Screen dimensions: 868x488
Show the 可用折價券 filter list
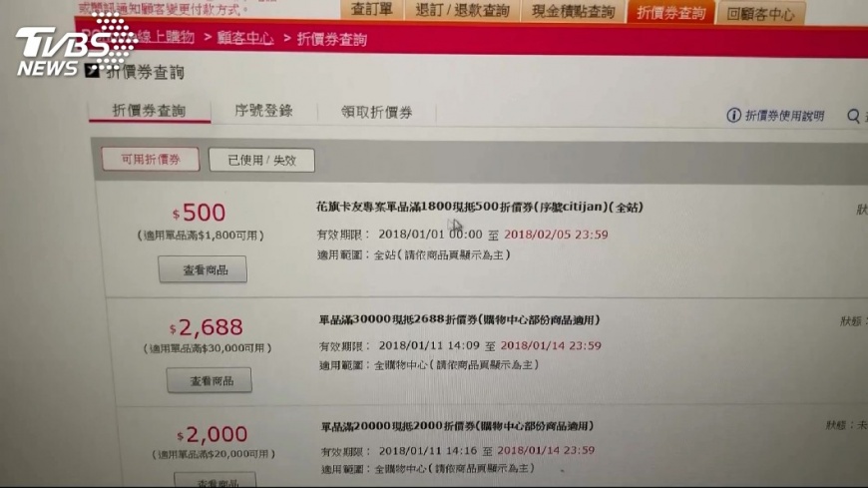151,160
